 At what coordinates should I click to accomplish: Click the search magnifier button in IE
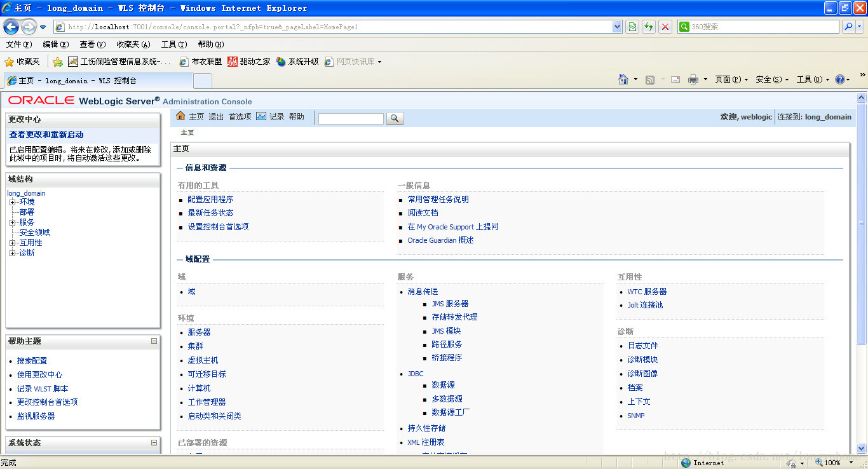(x=848, y=27)
